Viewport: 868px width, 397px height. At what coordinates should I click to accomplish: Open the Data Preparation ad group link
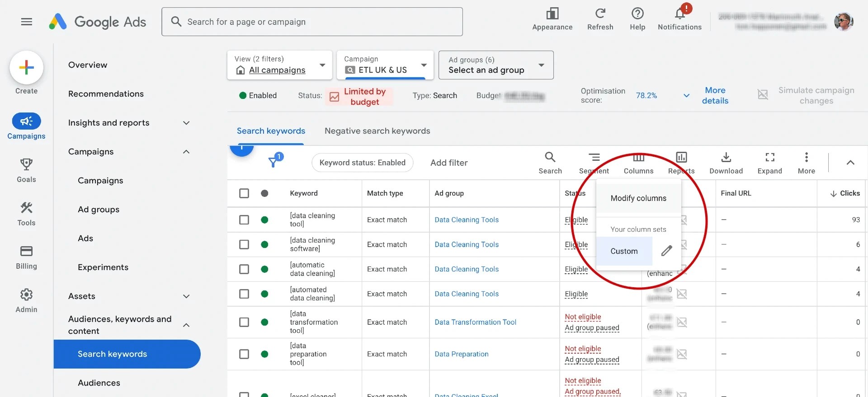pyautogui.click(x=461, y=354)
